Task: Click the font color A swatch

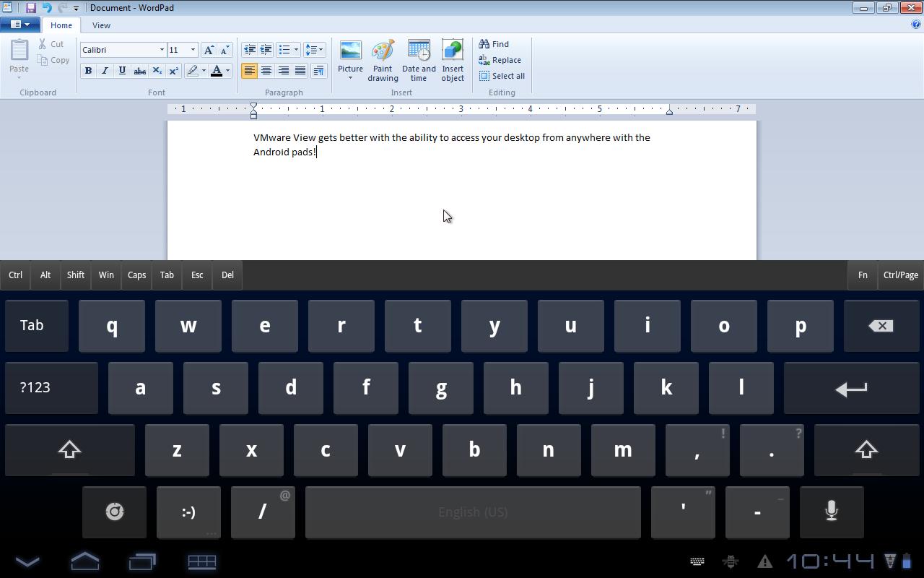Action: coord(216,71)
